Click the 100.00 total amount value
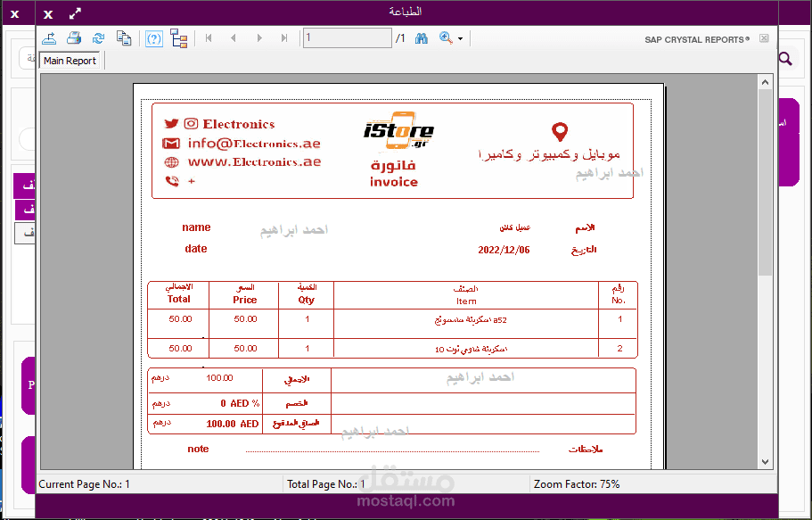This screenshot has height=520, width=812. pyautogui.click(x=219, y=378)
